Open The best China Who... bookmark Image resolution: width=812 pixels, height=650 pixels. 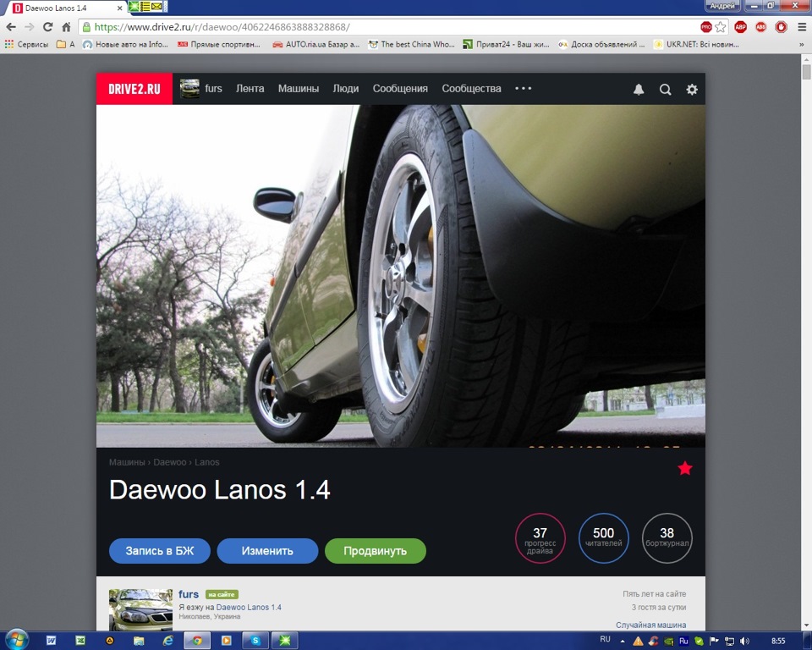(x=411, y=45)
